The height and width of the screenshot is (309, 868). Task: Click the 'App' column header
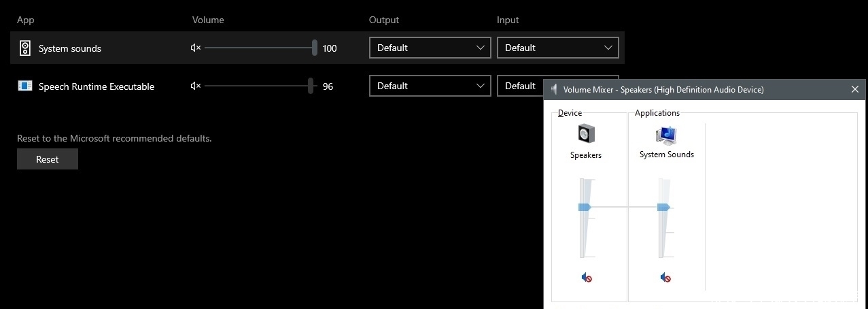[25, 20]
